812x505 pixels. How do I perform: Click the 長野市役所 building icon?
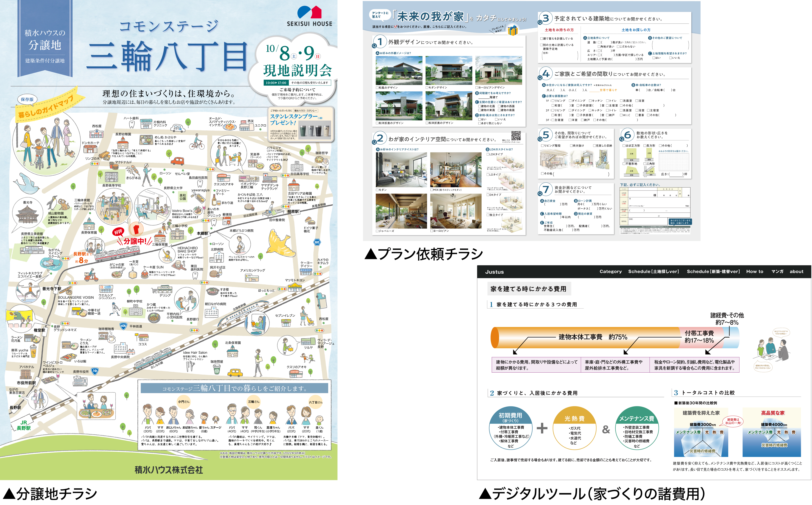point(80,380)
